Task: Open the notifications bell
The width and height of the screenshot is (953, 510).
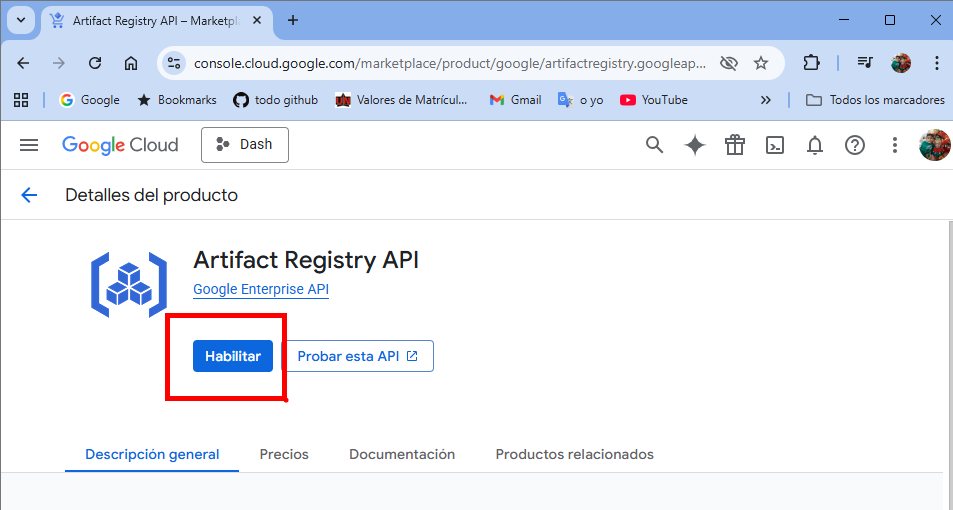Action: point(815,145)
